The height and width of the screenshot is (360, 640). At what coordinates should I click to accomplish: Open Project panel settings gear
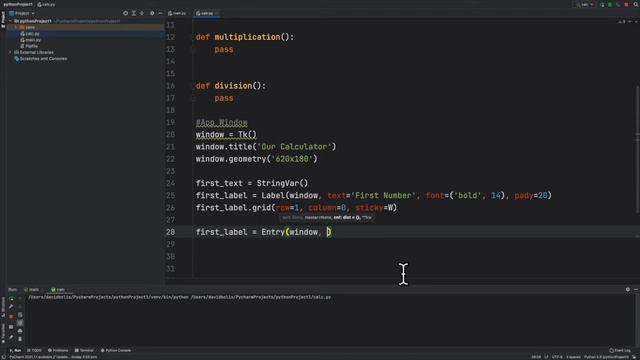pos(152,13)
